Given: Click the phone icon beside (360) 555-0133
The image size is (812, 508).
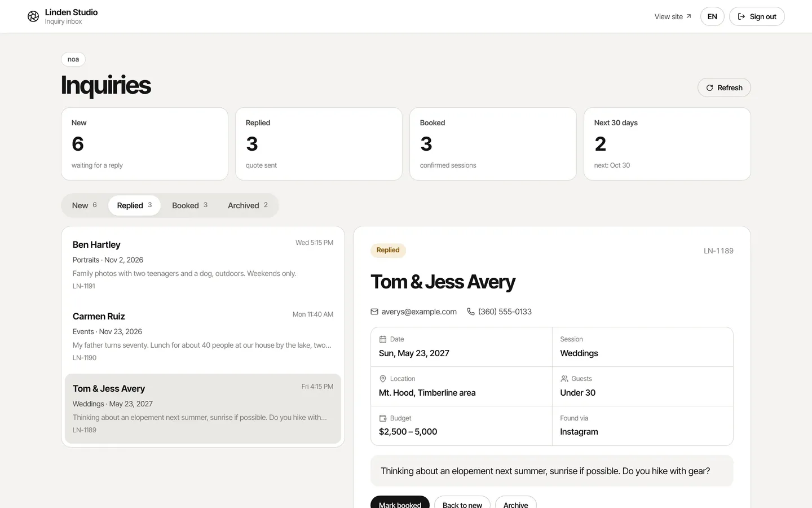Looking at the screenshot, I should point(471,312).
